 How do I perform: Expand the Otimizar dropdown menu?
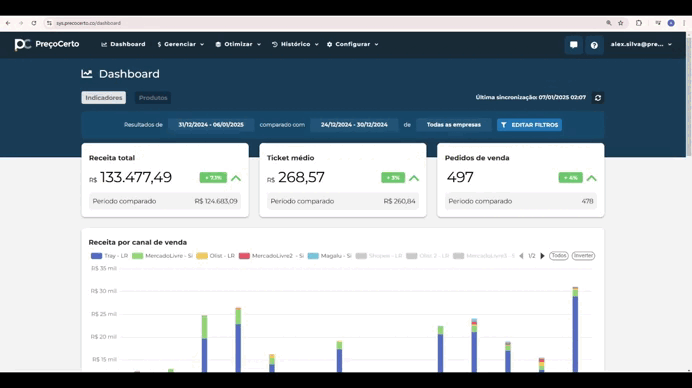tap(238, 44)
